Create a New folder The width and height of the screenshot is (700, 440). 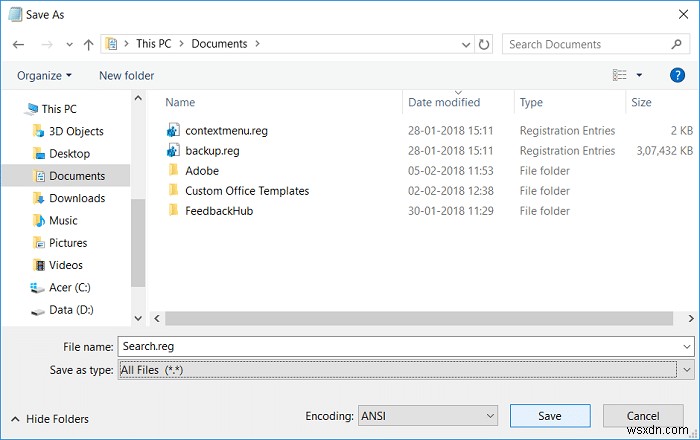point(126,76)
